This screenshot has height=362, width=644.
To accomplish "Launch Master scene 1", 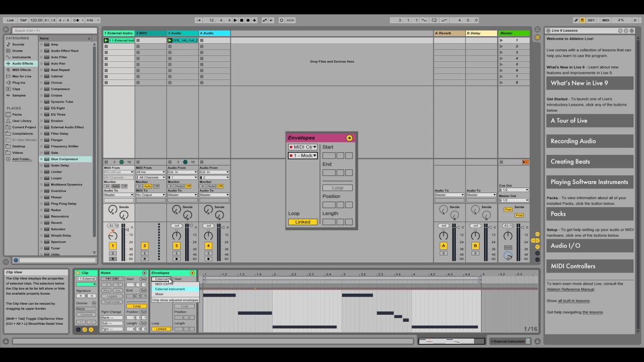I will (x=501, y=40).
